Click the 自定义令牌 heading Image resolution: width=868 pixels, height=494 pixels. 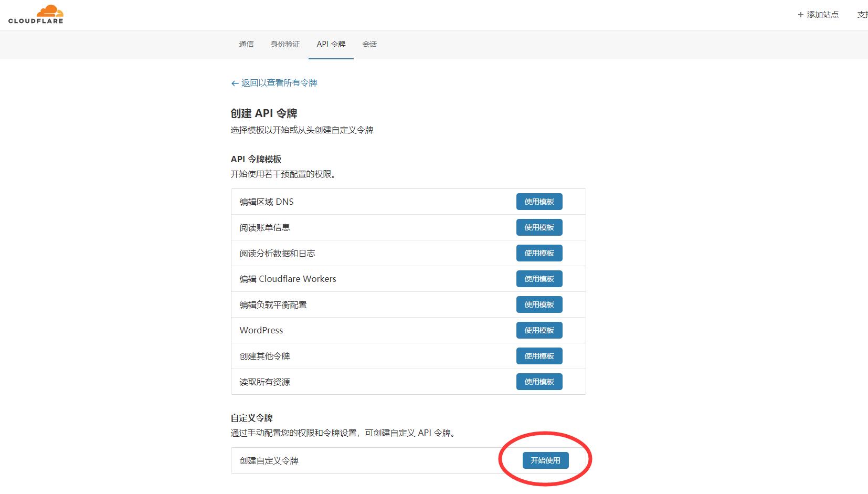252,418
